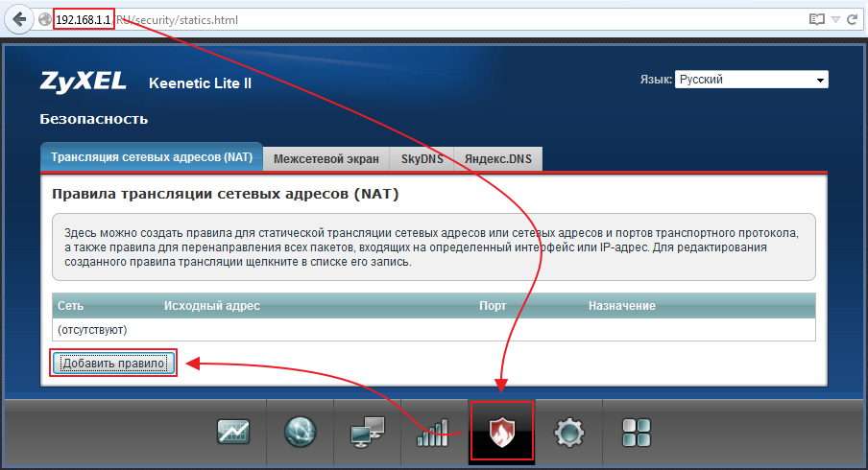Image resolution: width=868 pixels, height=470 pixels.
Task: Switch to the SkyDNS tab
Action: click(422, 158)
